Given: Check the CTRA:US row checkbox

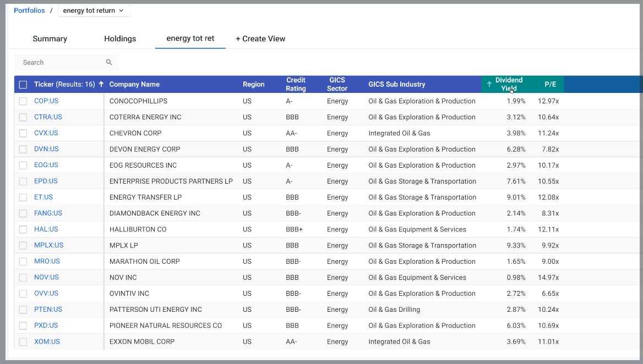Looking at the screenshot, I should (23, 117).
